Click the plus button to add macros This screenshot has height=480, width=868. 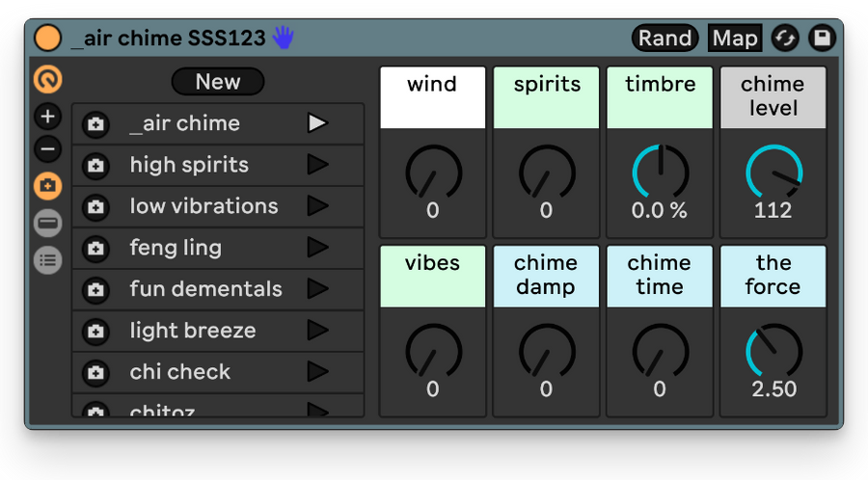(47, 116)
